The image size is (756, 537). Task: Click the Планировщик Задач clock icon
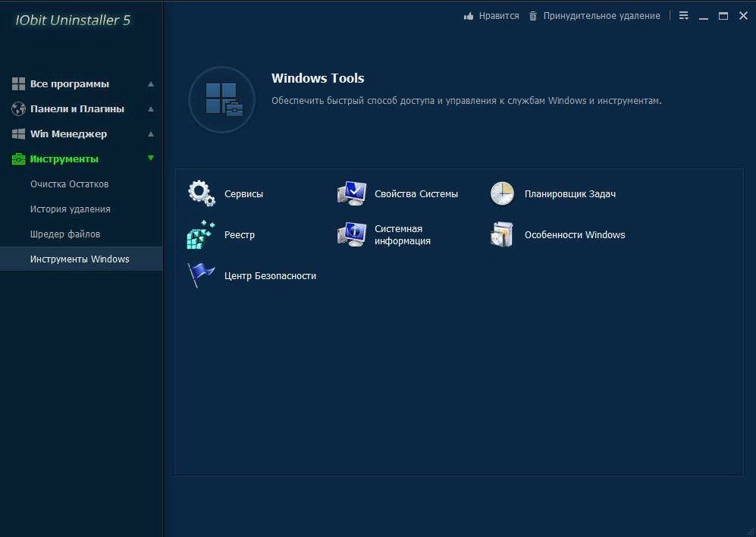[x=502, y=193]
